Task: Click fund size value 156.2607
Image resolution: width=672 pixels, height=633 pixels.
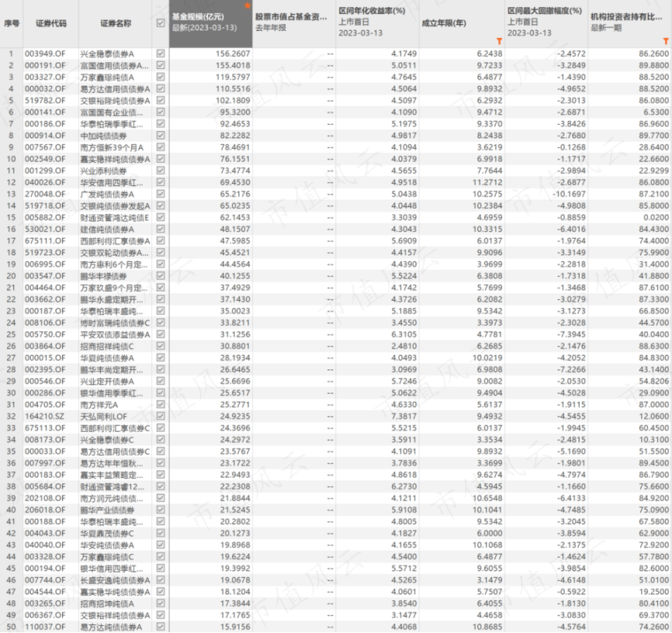Action: (x=233, y=53)
